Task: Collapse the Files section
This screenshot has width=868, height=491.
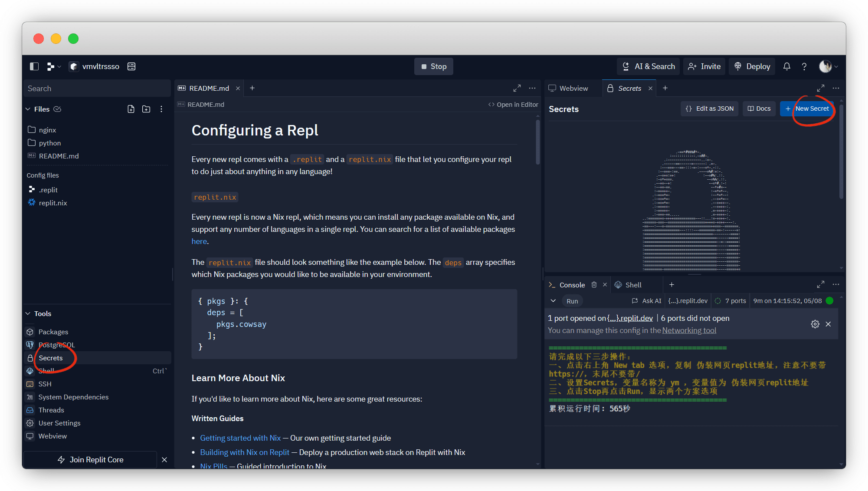Action: pos(28,109)
